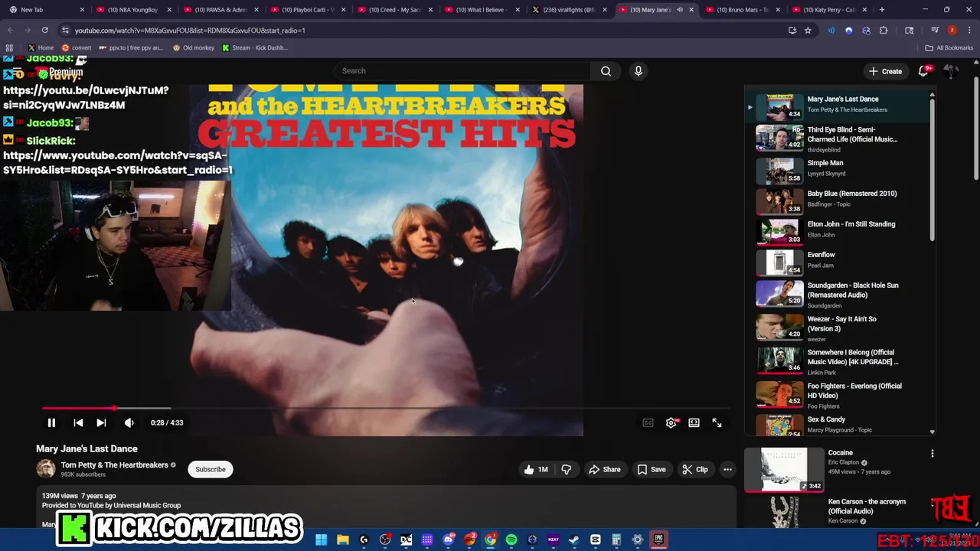Mute the video player volume

point(129,422)
